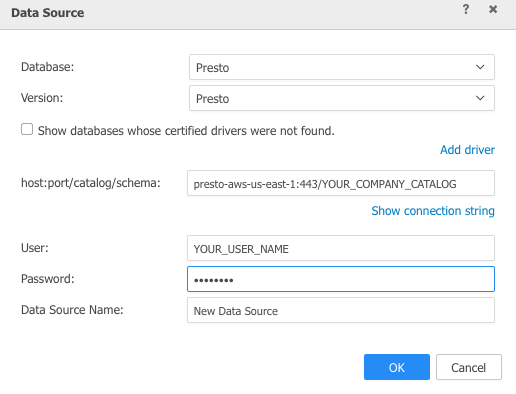Click the 'host:port/catalog/schema:' label
This screenshot has height=394, width=516.
91,183
